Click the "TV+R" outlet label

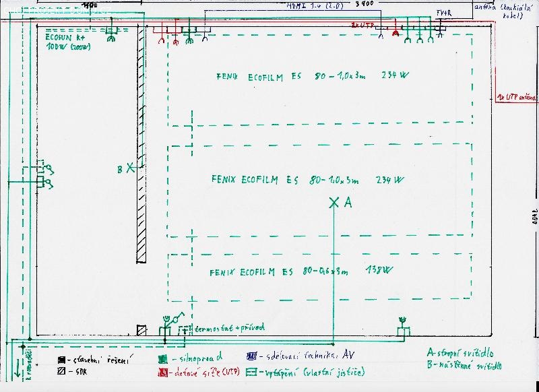444,13
